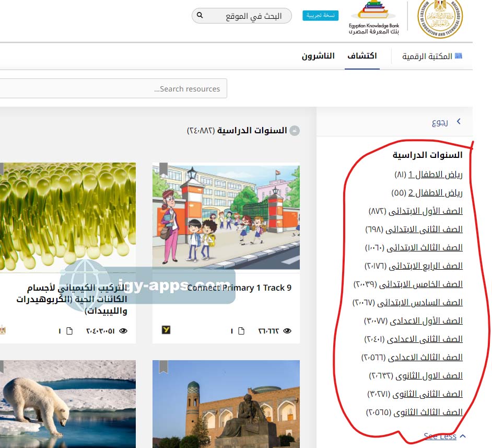Select الصف الأول الابتدائى filter link
492x448 pixels.
(x=423, y=211)
